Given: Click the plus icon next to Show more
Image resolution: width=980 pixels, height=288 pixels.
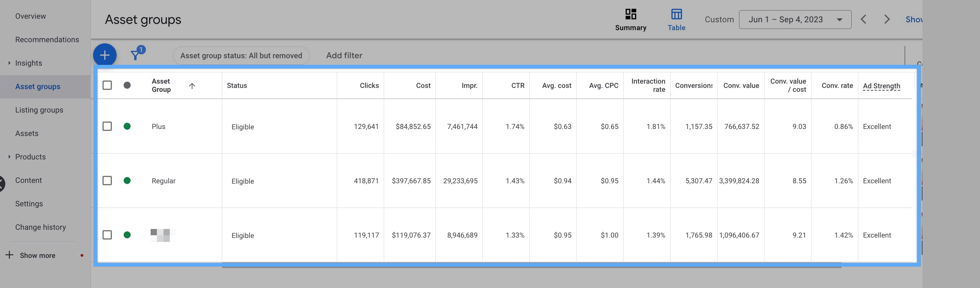Looking at the screenshot, I should point(9,255).
